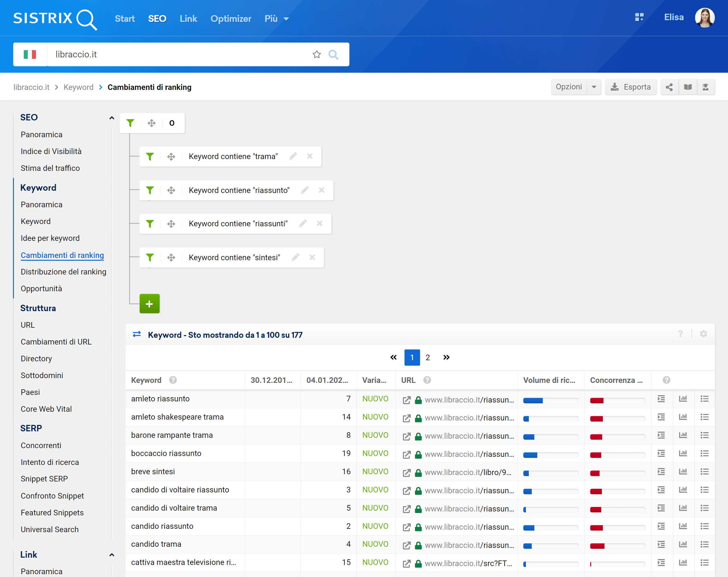Edit the "riassunto" filter
Screen dimensions: 728x577
click(305, 190)
